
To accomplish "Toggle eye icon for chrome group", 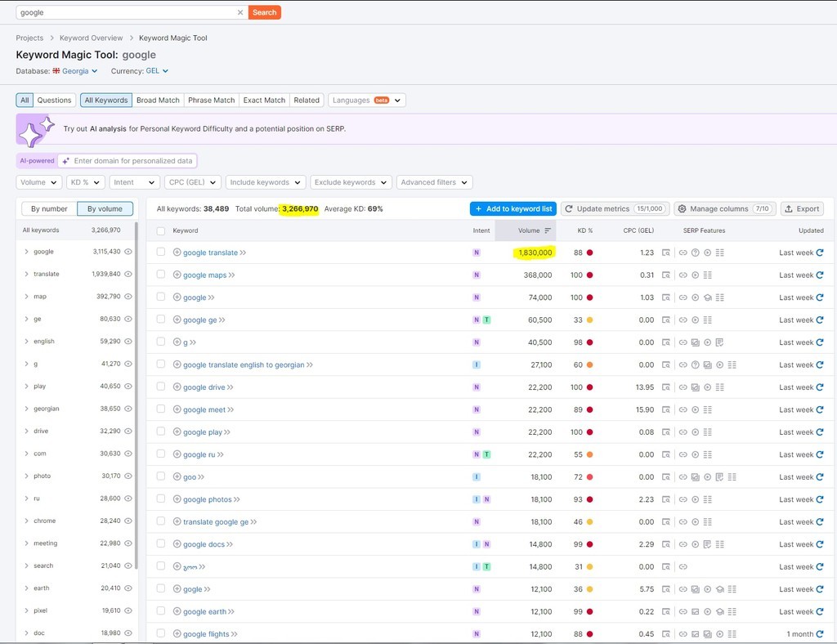I will [x=128, y=521].
